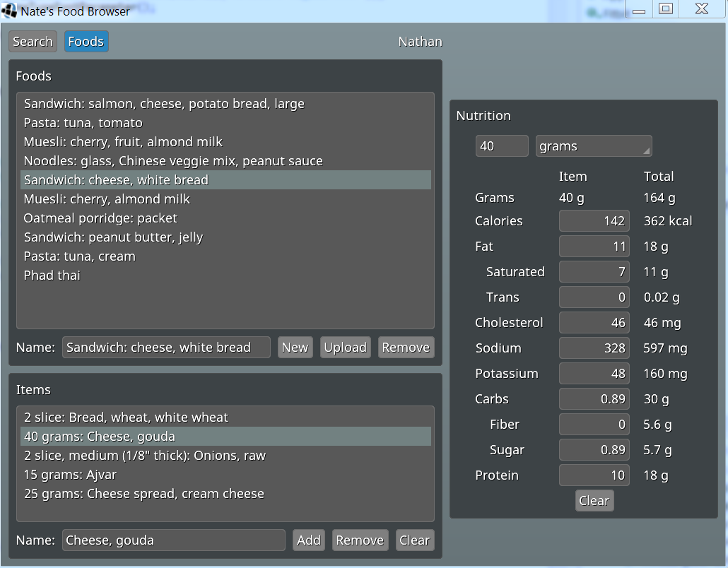Focus the quantity field showing 40
Image resolution: width=728 pixels, height=568 pixels.
tap(501, 146)
